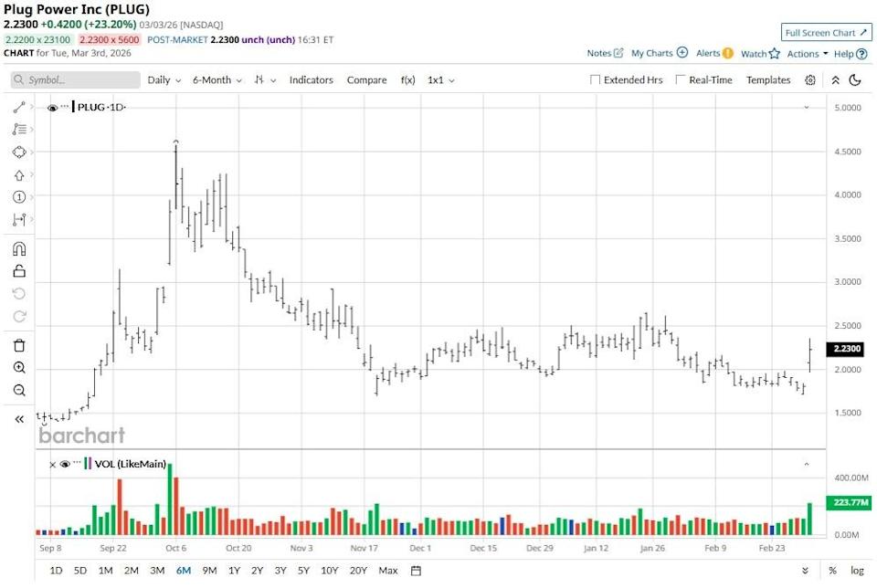Enable the Extended Hrs checkbox
The image size is (877, 588).
click(595, 80)
